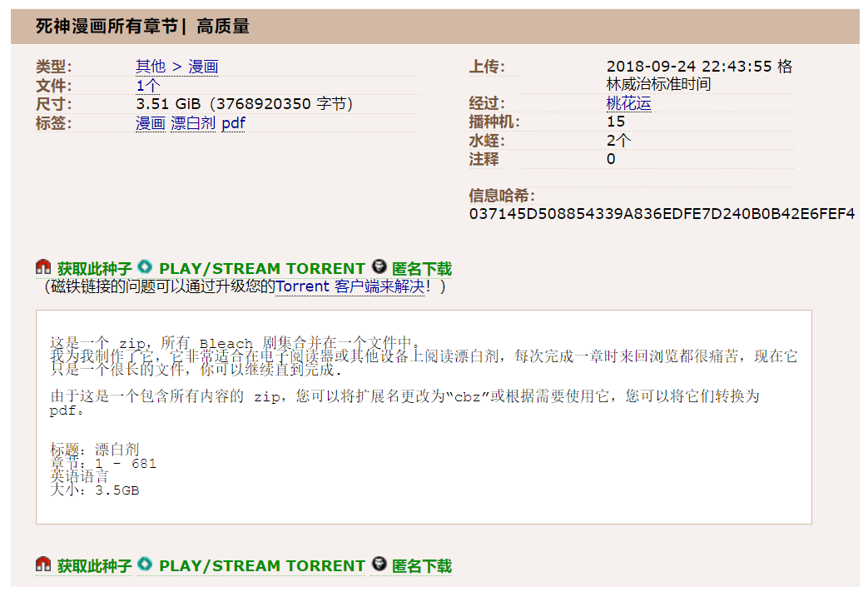Click the 标题: 漂白剂 line in description
This screenshot has height=597, width=868.
tap(95, 449)
